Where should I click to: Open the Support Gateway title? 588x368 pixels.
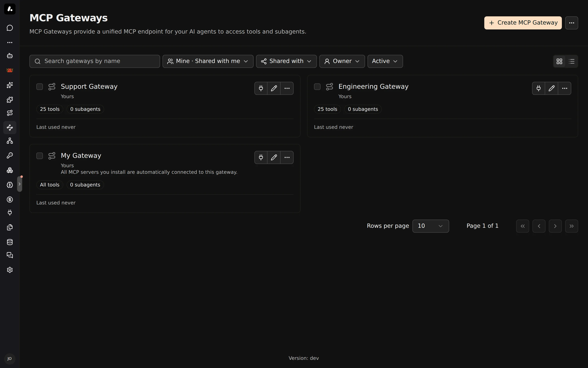[89, 86]
